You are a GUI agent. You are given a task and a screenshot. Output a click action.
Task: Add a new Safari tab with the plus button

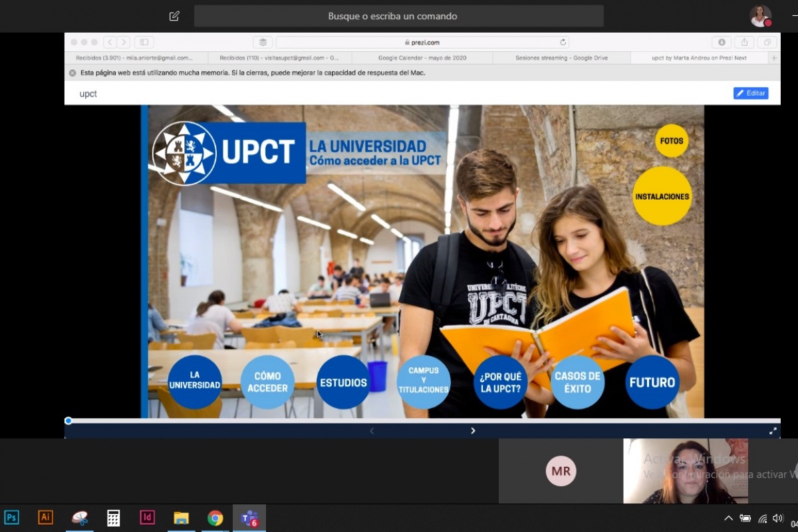click(774, 58)
